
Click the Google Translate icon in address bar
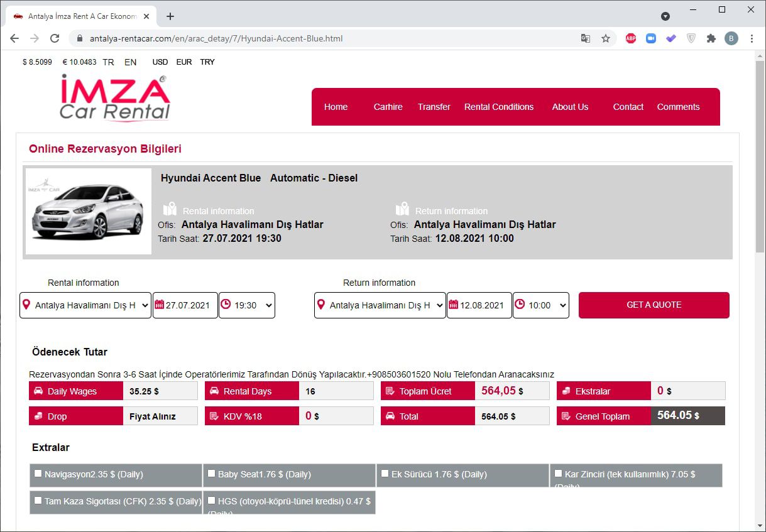[585, 38]
